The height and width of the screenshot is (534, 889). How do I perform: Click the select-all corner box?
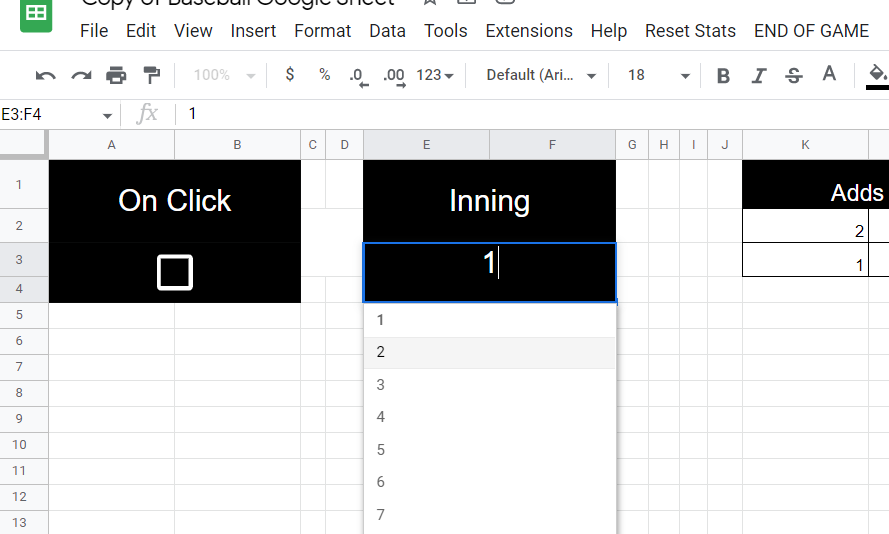[x=23, y=143]
